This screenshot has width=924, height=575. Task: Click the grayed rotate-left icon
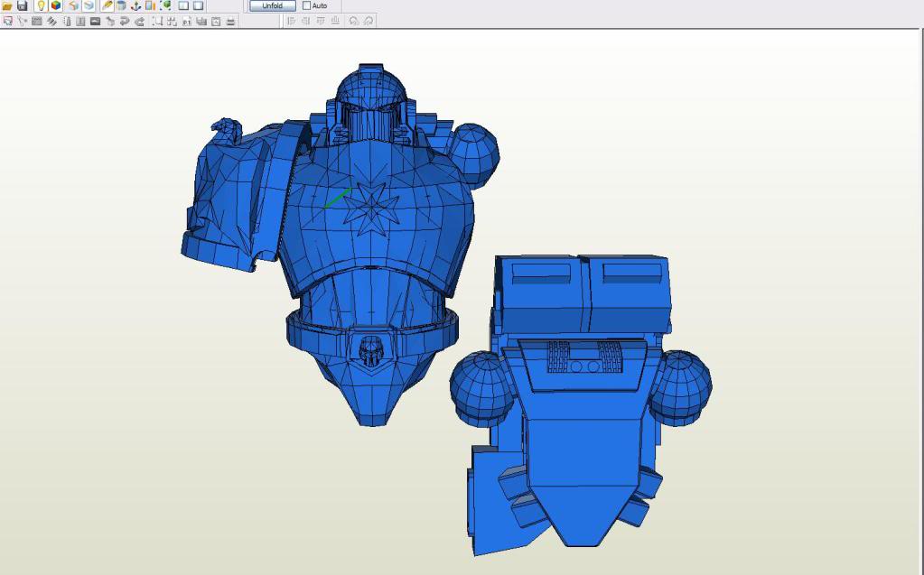(353, 21)
